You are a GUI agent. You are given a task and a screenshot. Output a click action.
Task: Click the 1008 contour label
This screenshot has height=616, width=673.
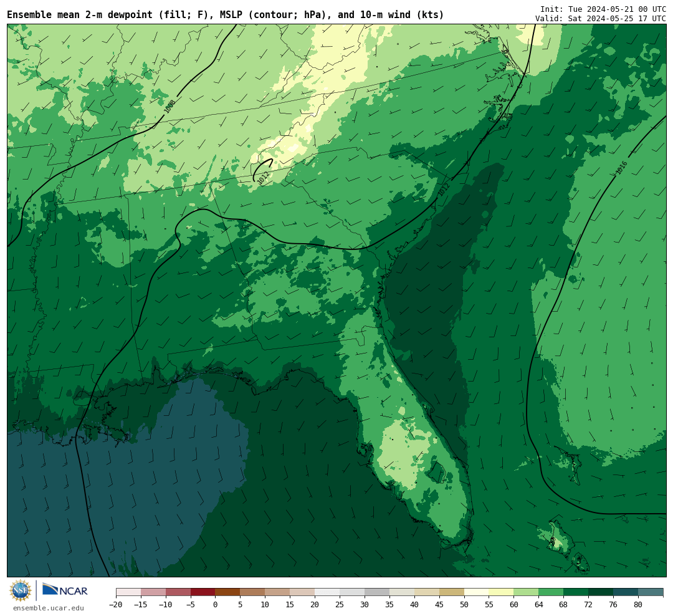pos(170,107)
